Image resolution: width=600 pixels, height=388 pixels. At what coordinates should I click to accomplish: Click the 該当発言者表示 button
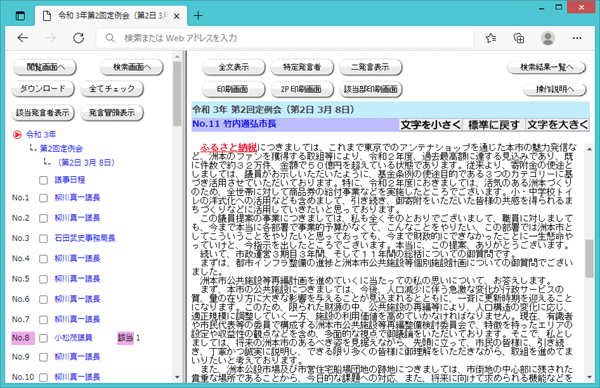(x=43, y=112)
